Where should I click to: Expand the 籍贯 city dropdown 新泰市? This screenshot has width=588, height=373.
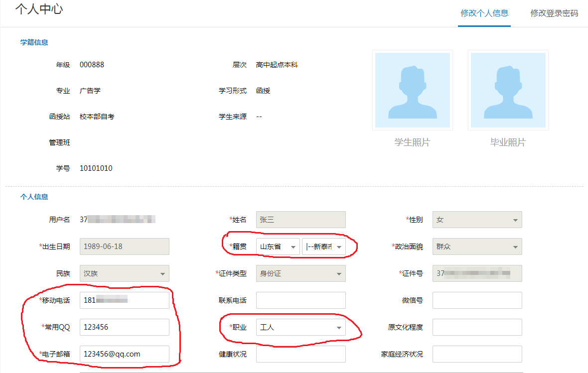coord(323,247)
